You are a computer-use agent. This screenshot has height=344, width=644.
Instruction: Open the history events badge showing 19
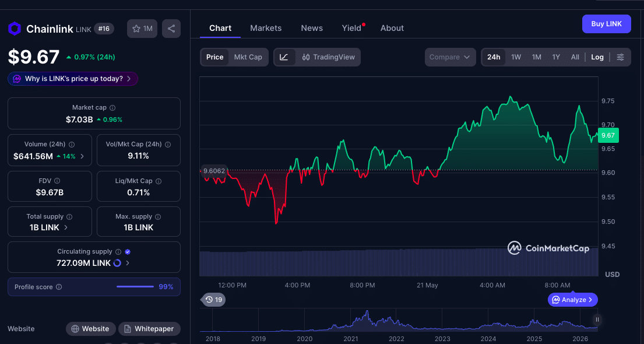(x=214, y=300)
